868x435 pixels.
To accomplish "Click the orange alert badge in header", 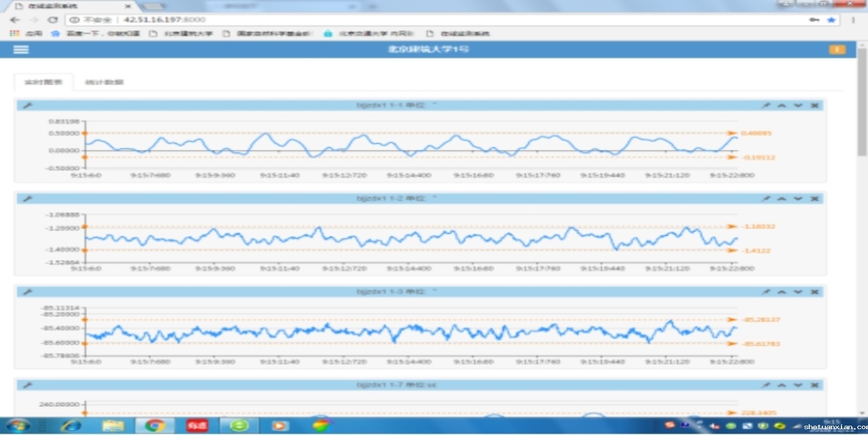I will coord(837,49).
